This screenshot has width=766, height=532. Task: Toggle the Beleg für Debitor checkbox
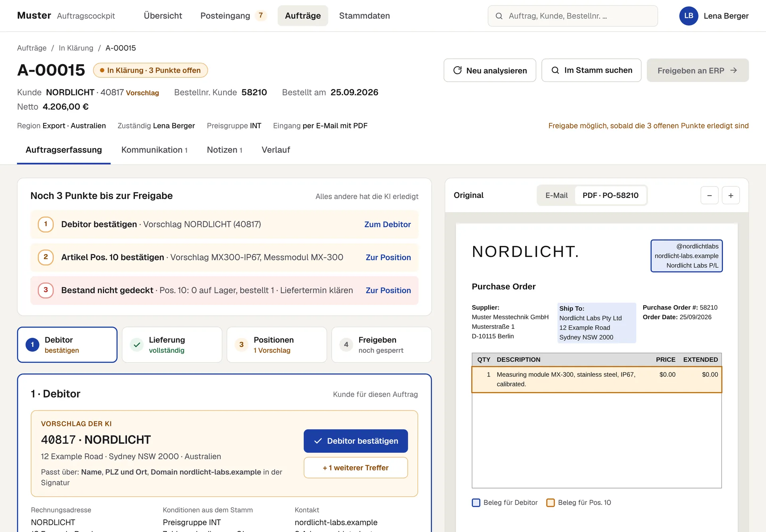[x=476, y=502]
